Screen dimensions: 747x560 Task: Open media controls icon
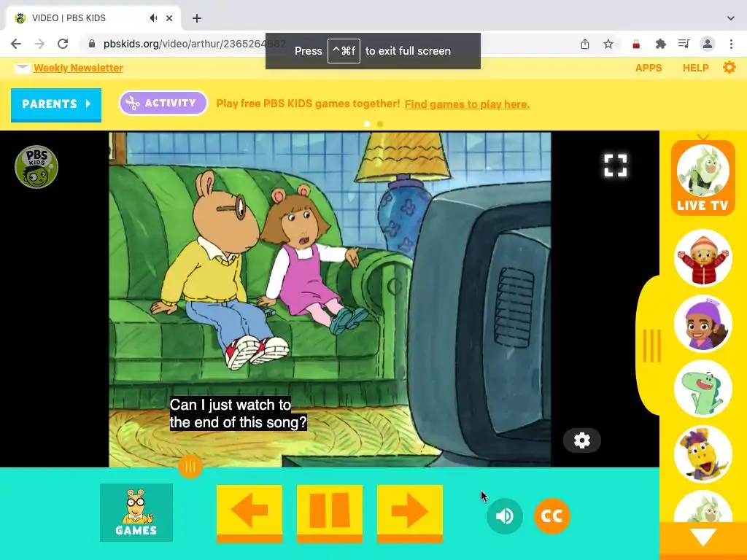tap(684, 44)
